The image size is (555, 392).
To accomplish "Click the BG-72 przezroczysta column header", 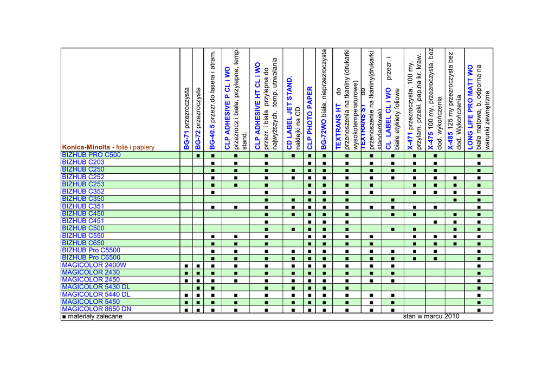I will pyautogui.click(x=198, y=119).
